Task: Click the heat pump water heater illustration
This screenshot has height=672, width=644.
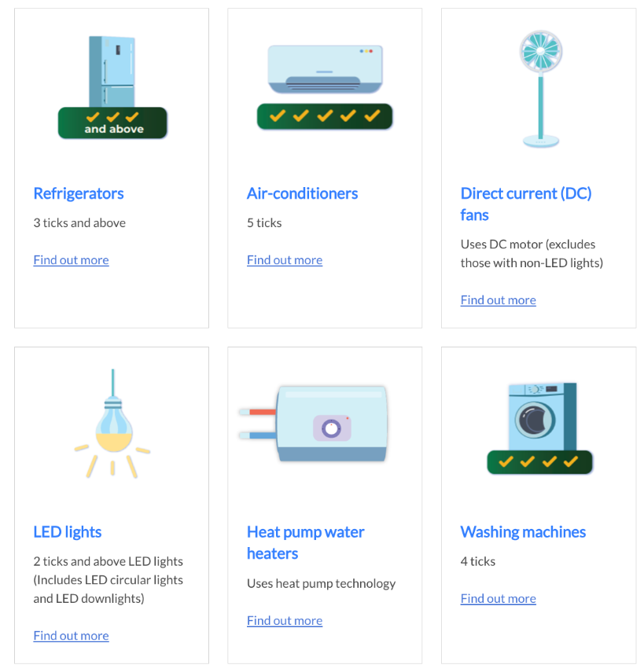Action: tap(314, 424)
